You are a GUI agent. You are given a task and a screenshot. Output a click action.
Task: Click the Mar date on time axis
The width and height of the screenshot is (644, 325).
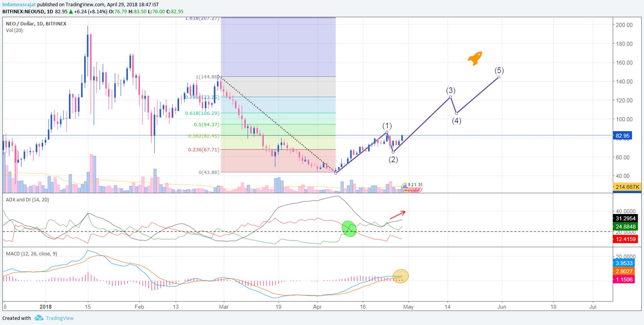click(x=224, y=307)
